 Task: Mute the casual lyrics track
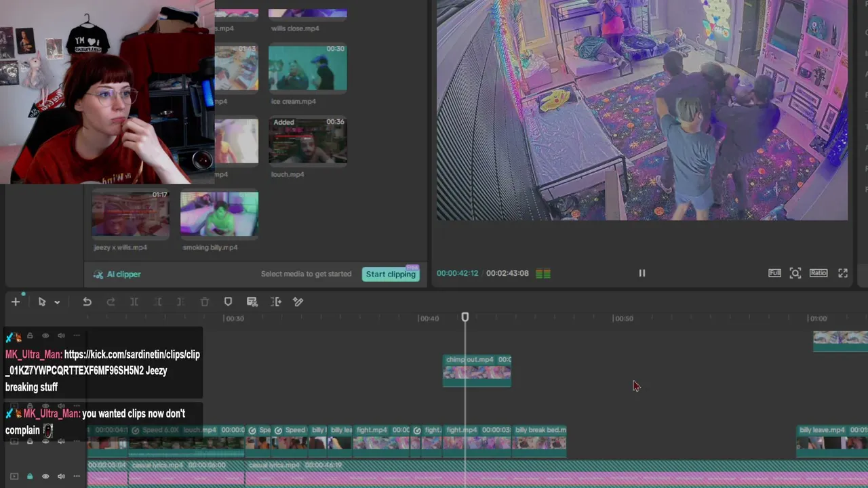61,476
